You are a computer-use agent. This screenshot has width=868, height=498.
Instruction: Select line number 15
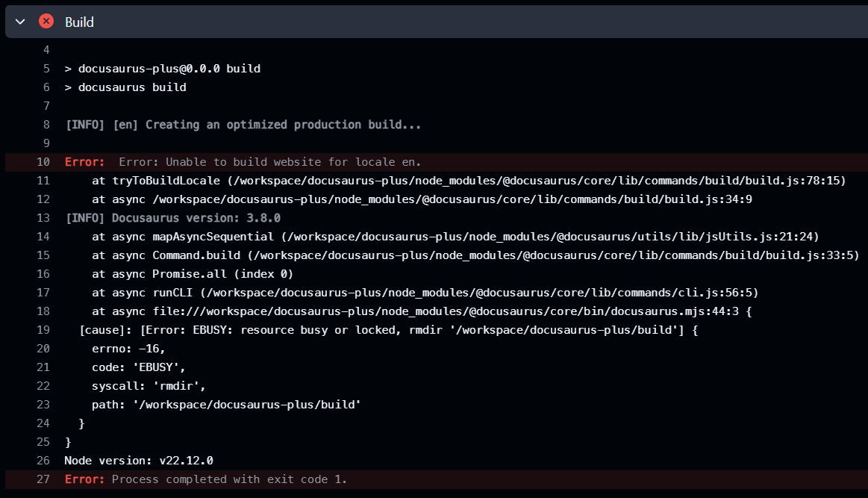(x=43, y=255)
